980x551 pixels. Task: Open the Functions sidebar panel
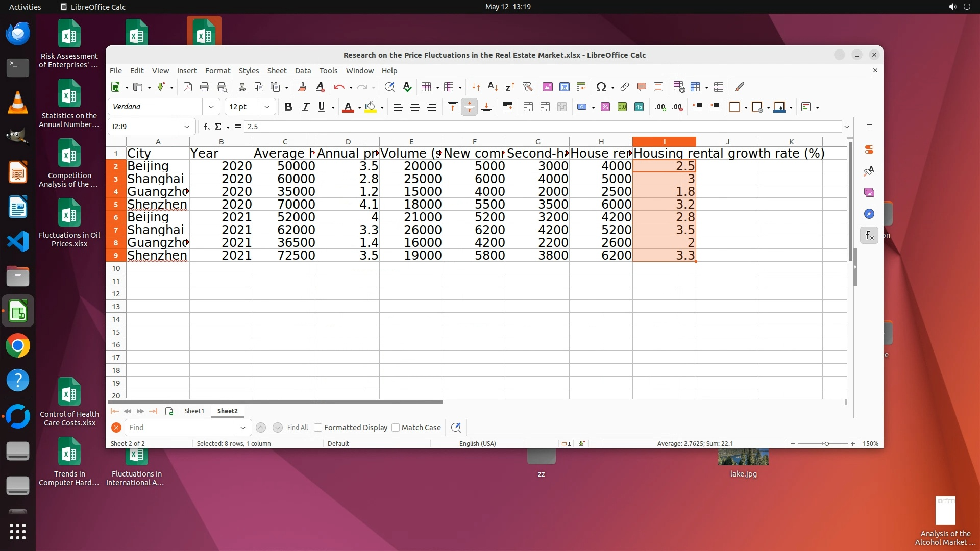tap(869, 236)
